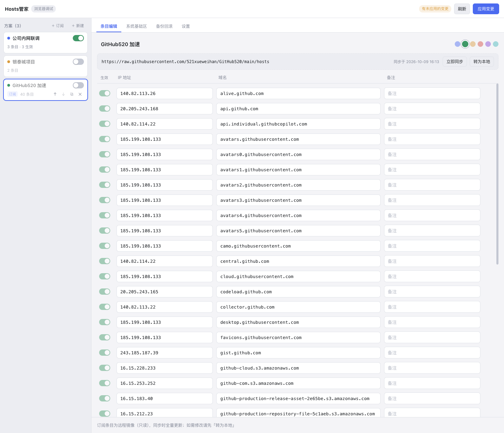Click 立即同步 to sync the subscription
The height and width of the screenshot is (433, 504).
tap(455, 62)
